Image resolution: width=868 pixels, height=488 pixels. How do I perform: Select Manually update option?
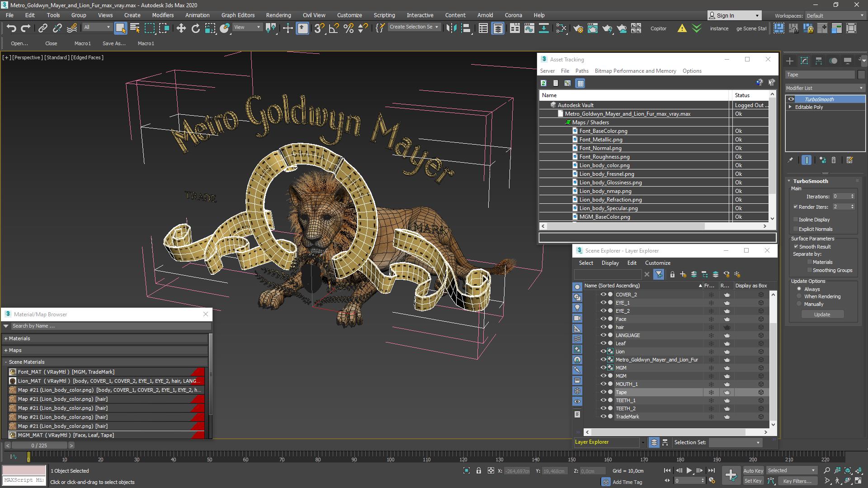(799, 304)
